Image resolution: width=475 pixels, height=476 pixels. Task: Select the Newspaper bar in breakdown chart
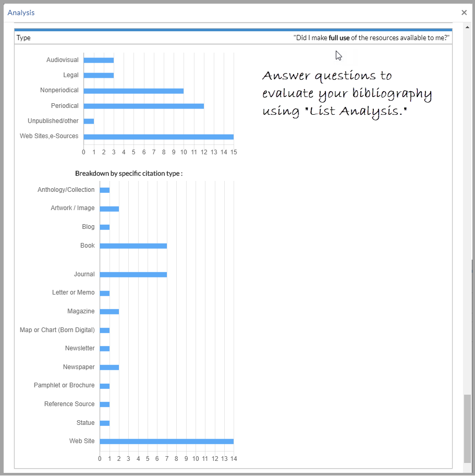109,367
